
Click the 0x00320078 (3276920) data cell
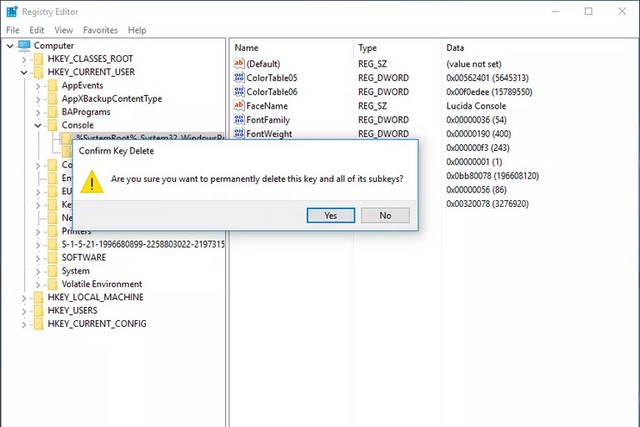coord(487,204)
